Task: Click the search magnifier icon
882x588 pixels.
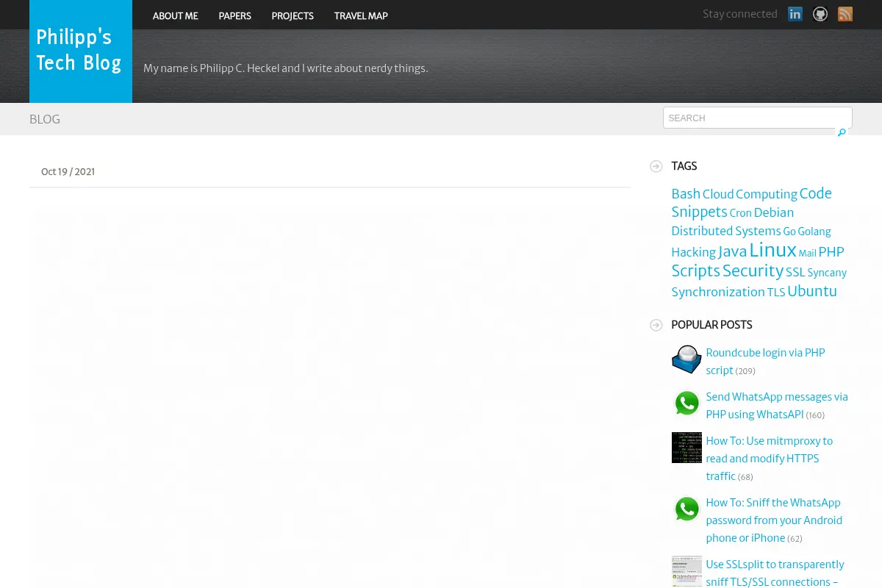Action: 842,133
